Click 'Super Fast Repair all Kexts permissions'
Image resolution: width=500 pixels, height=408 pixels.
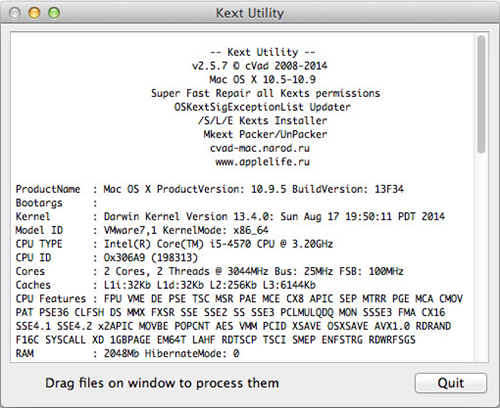(x=265, y=93)
